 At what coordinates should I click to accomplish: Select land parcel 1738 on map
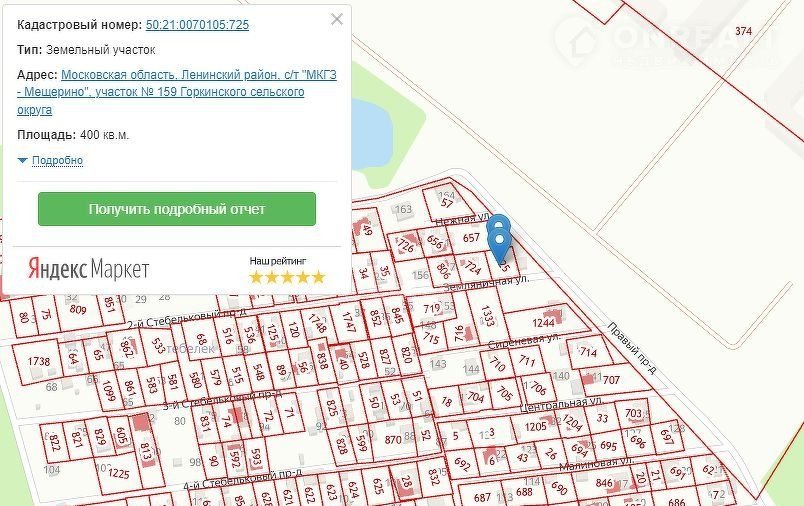point(39,361)
